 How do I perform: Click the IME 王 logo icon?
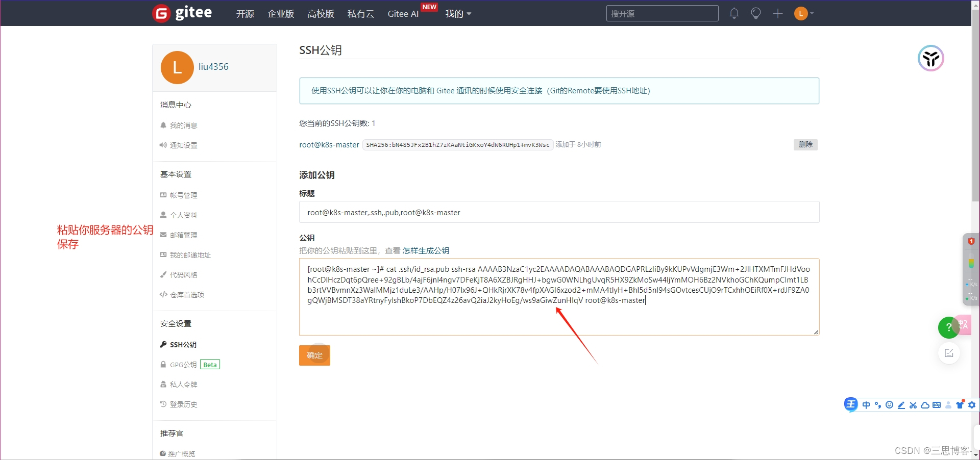pyautogui.click(x=851, y=405)
